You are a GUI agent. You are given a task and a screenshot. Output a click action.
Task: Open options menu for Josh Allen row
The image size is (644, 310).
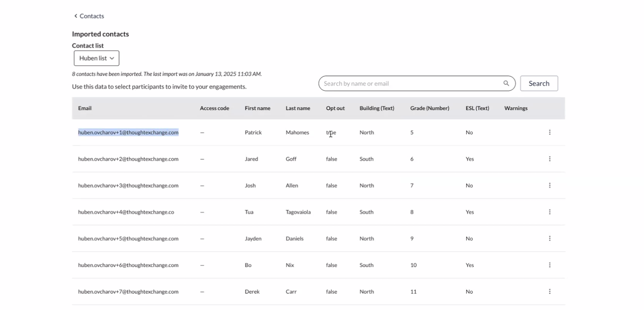tap(549, 185)
